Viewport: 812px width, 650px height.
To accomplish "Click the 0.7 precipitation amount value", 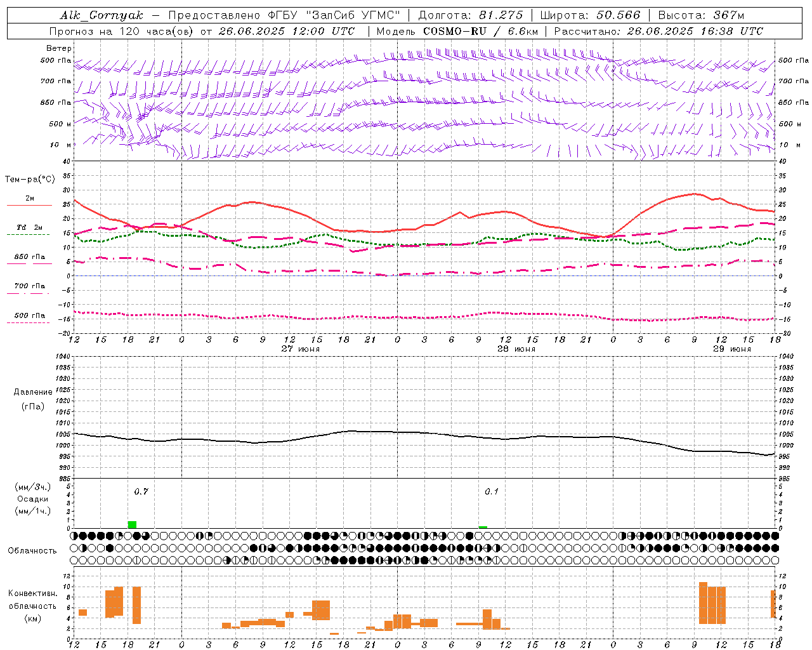I will pos(141,491).
